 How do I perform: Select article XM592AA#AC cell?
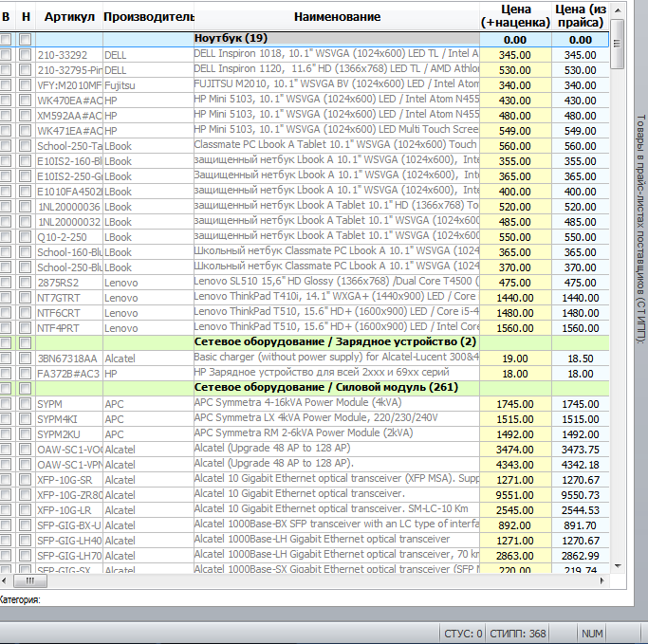69,116
